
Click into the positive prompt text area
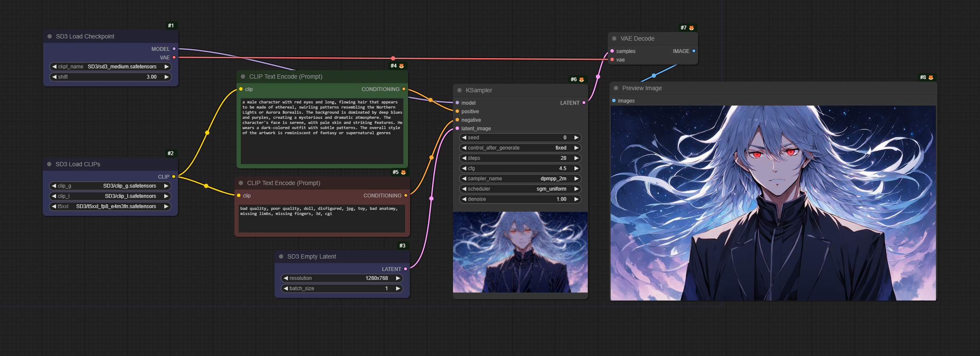tap(322, 131)
